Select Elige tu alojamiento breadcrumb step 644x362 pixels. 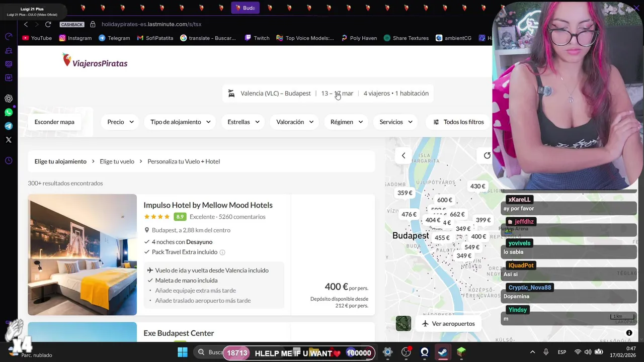tap(60, 161)
